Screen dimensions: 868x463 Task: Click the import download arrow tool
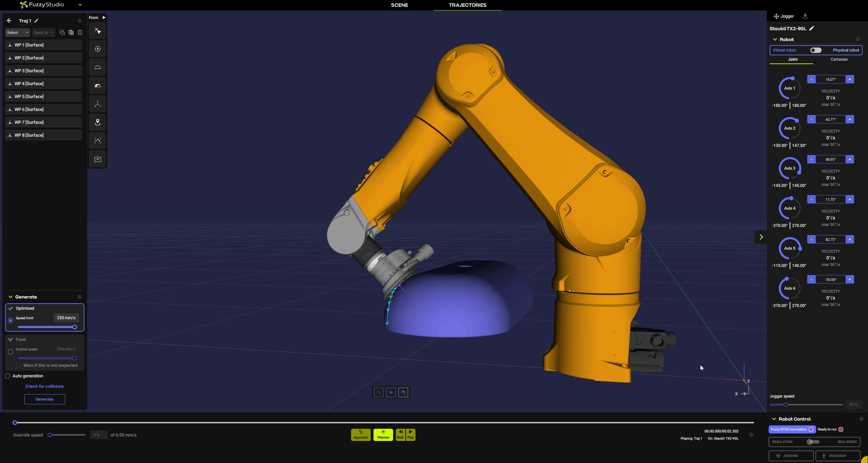coord(98,159)
